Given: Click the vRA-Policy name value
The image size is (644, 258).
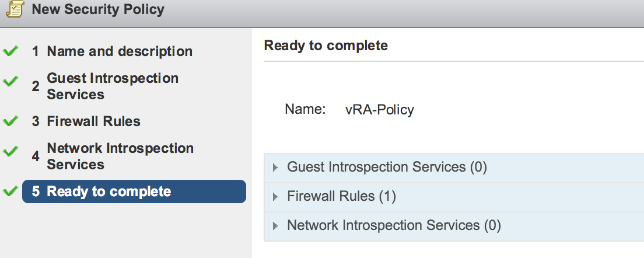Looking at the screenshot, I should 379,110.
